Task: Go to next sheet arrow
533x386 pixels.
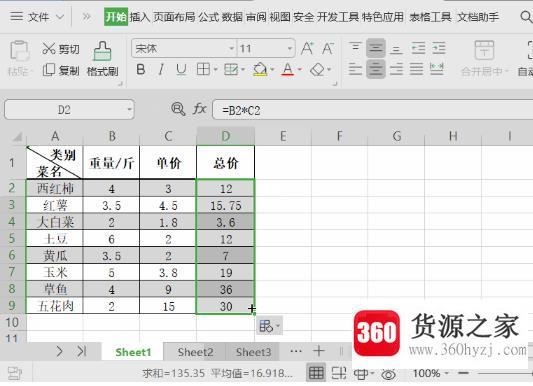Action: [x=59, y=351]
